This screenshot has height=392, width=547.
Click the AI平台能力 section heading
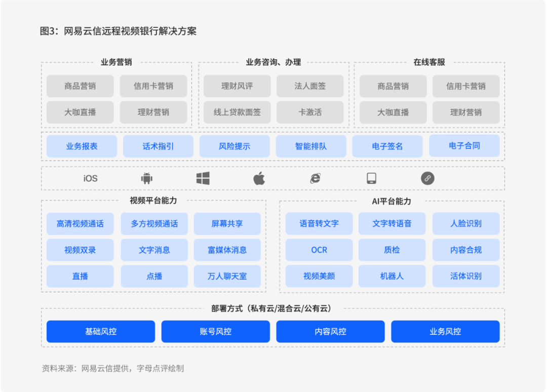[x=392, y=201]
